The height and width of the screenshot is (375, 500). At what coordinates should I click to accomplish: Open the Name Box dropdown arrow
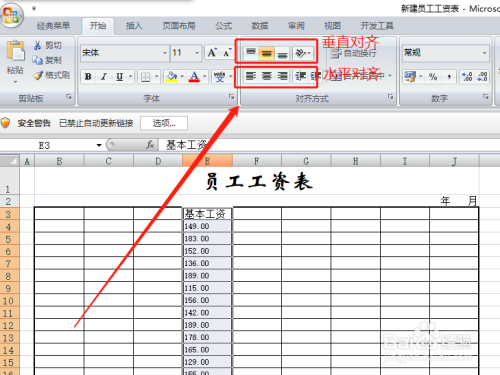tap(99, 145)
